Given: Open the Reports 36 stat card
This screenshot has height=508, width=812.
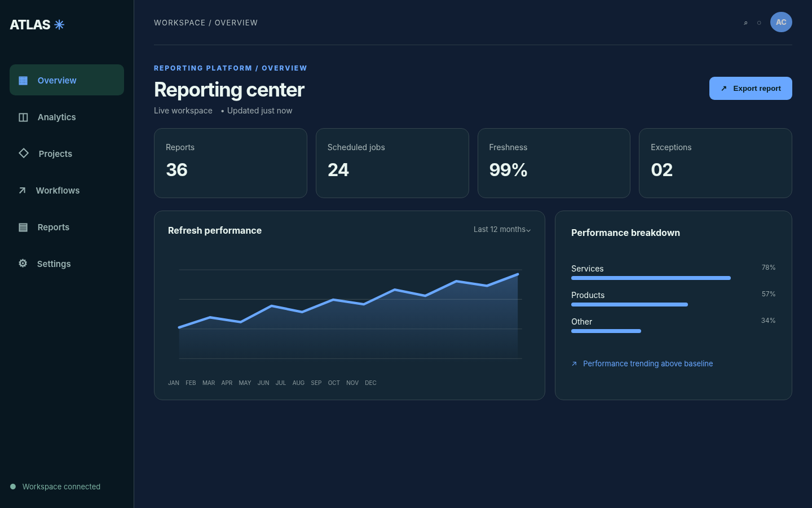Looking at the screenshot, I should coord(231,163).
